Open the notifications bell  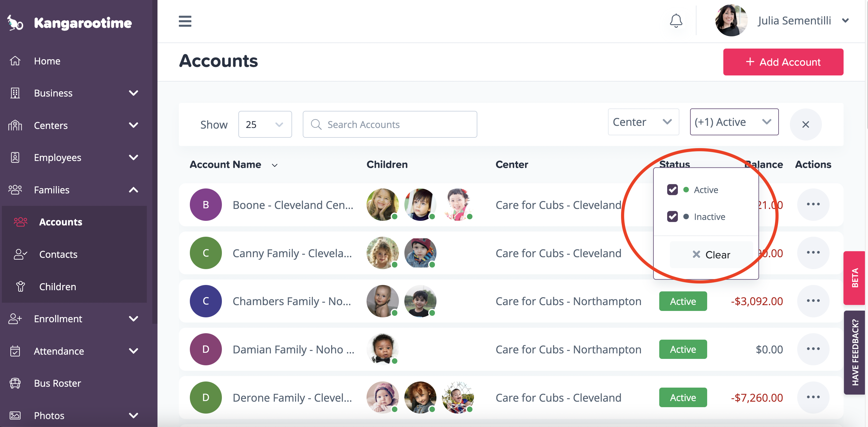click(676, 21)
